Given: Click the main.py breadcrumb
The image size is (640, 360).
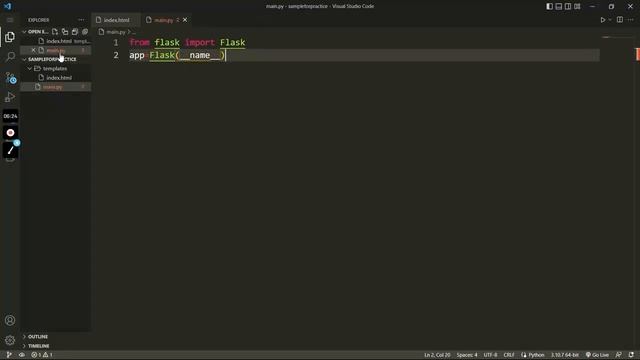Looking at the screenshot, I should (116, 32).
